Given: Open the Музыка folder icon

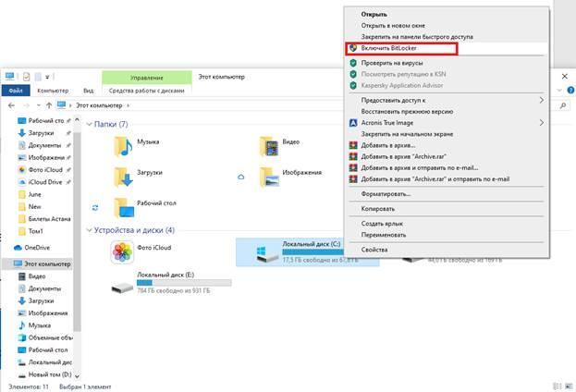Looking at the screenshot, I should pyautogui.click(x=123, y=144).
